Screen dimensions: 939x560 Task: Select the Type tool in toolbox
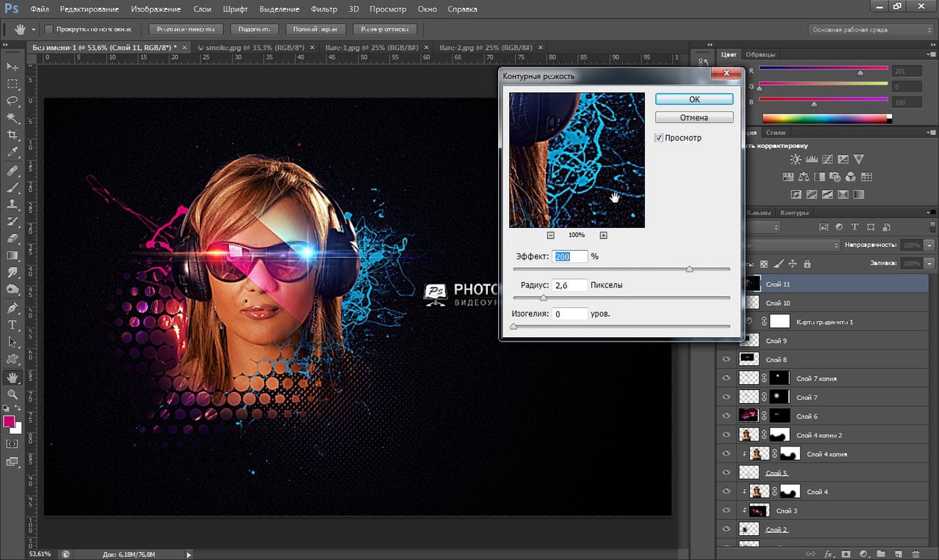(12, 325)
